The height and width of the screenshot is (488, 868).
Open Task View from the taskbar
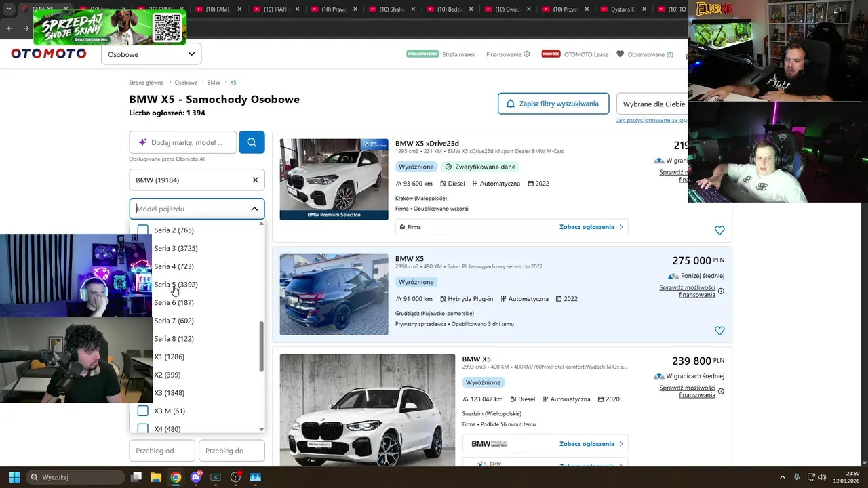136,477
